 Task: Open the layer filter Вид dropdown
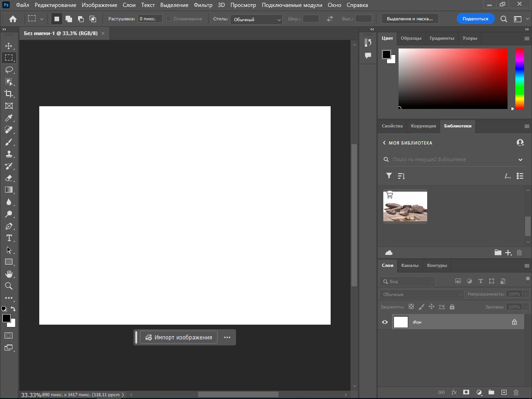pos(407,281)
